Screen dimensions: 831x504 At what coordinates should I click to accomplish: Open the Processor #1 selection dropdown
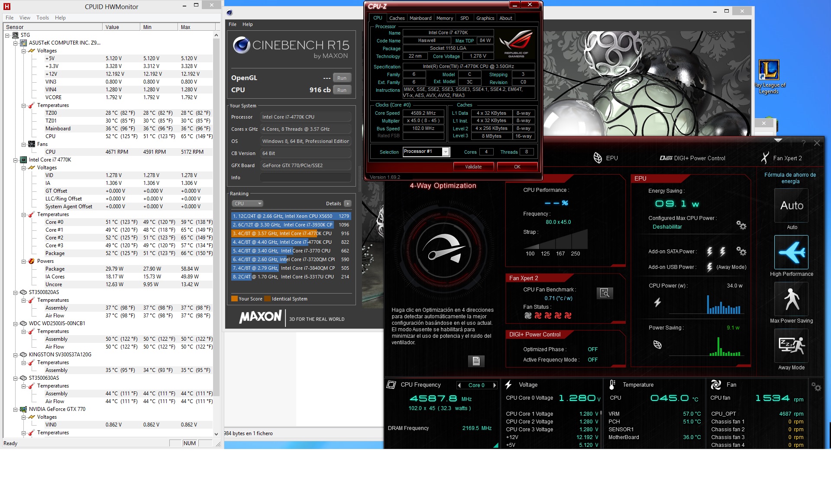[x=445, y=152]
